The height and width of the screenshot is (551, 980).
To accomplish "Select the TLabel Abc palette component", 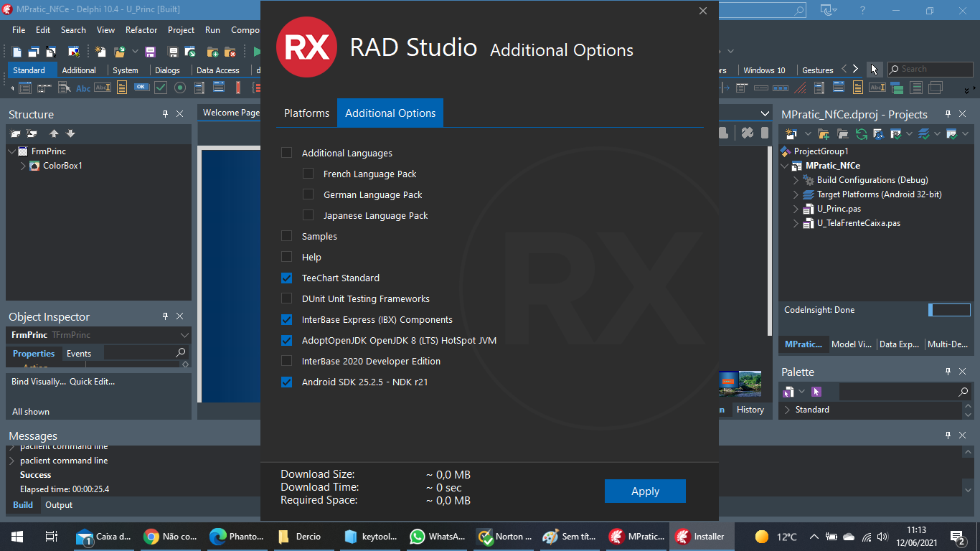I will click(x=83, y=88).
